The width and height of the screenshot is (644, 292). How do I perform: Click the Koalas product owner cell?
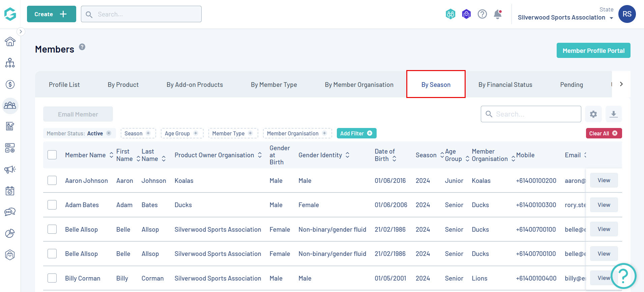point(184,181)
